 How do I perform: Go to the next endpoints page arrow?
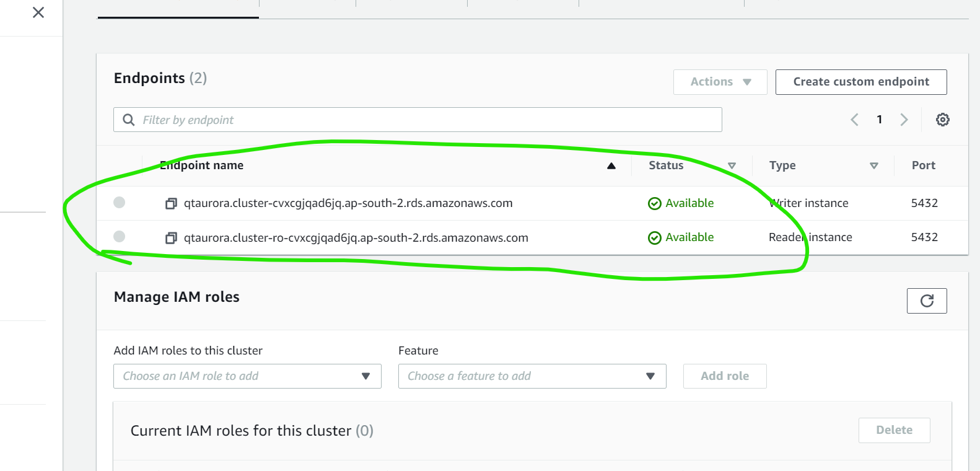click(x=904, y=120)
